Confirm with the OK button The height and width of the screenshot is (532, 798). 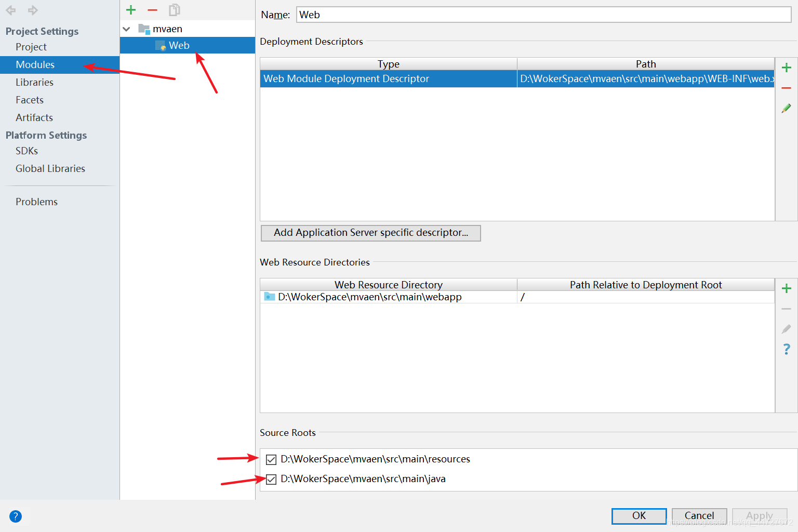pyautogui.click(x=639, y=515)
